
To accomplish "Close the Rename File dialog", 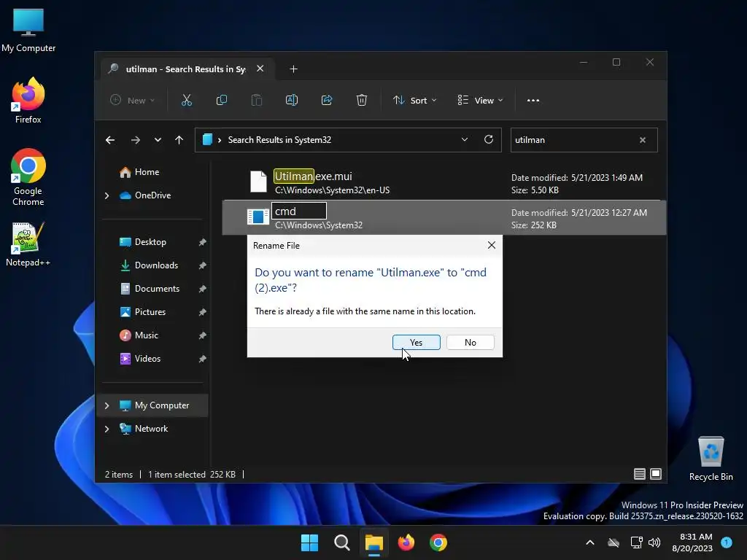I will pyautogui.click(x=492, y=245).
